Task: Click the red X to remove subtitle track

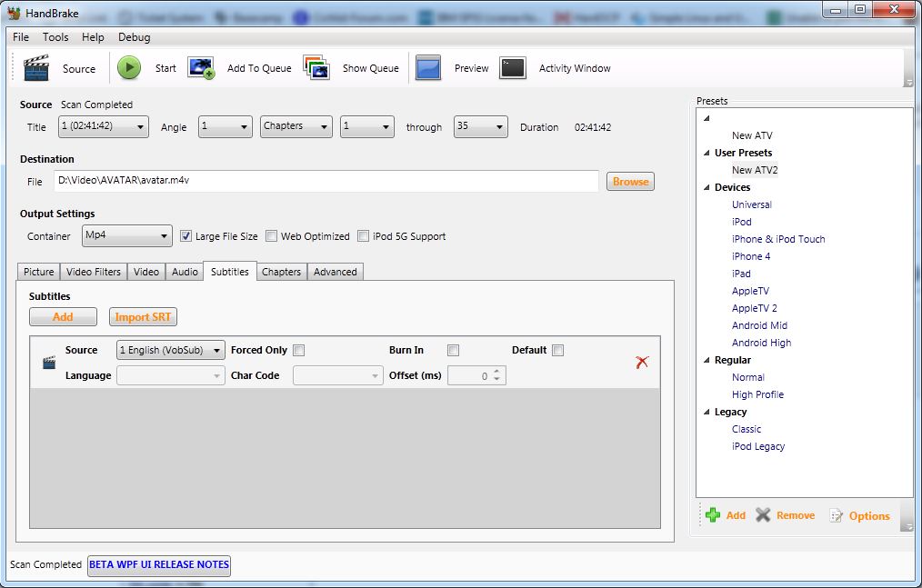Action: pyautogui.click(x=642, y=363)
